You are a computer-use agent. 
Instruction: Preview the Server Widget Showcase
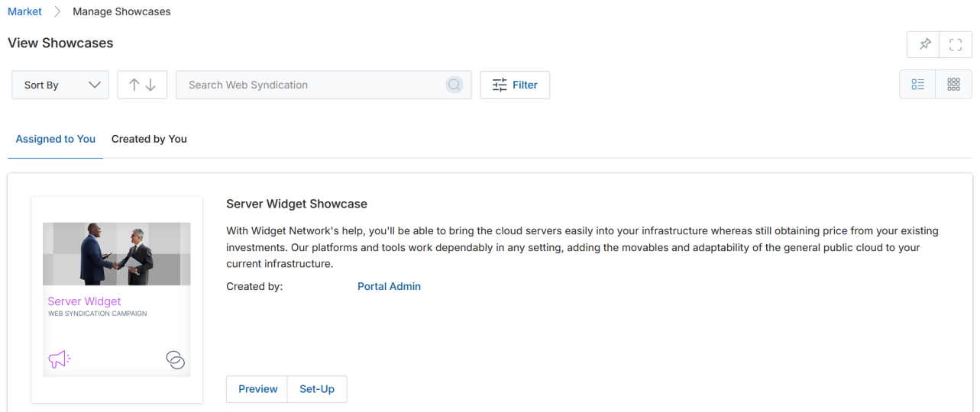257,389
